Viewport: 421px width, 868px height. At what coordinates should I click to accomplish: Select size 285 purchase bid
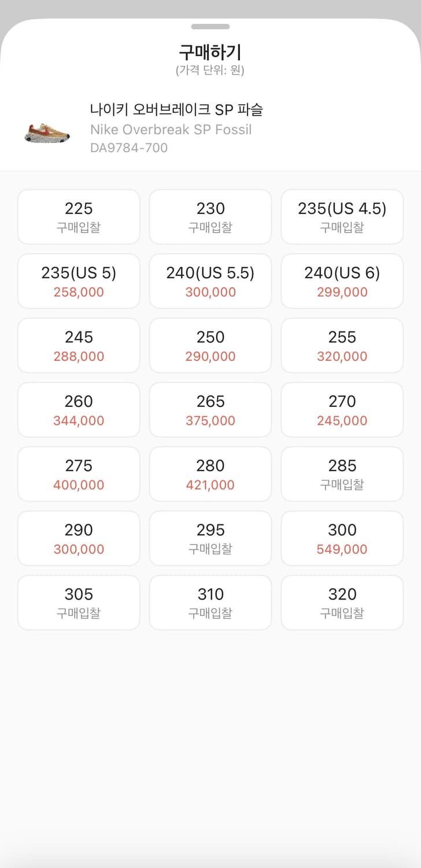342,474
